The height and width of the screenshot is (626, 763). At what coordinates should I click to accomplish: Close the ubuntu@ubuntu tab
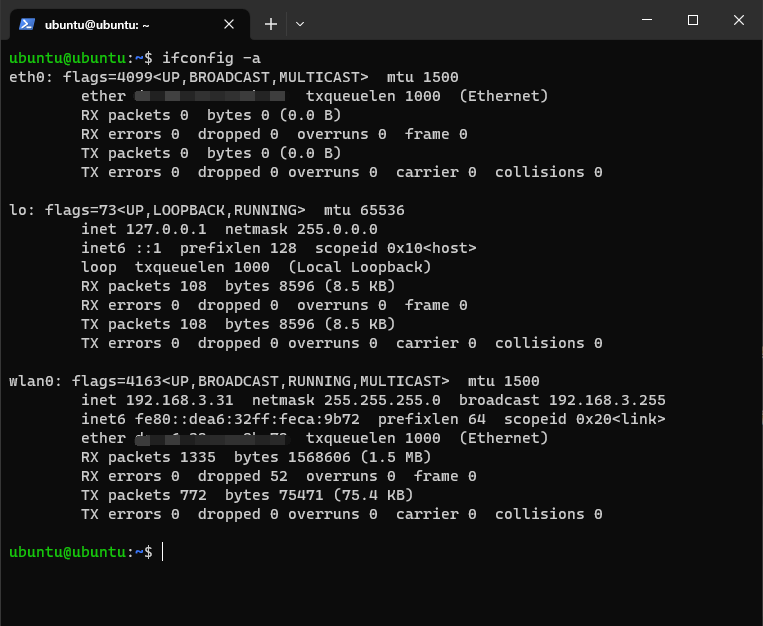click(229, 24)
